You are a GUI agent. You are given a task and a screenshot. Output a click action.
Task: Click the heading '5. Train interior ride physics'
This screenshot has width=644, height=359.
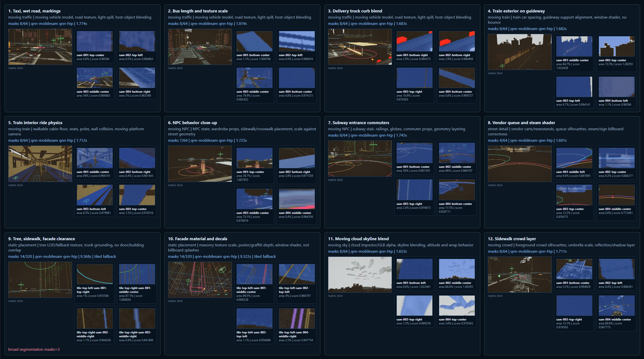point(35,123)
